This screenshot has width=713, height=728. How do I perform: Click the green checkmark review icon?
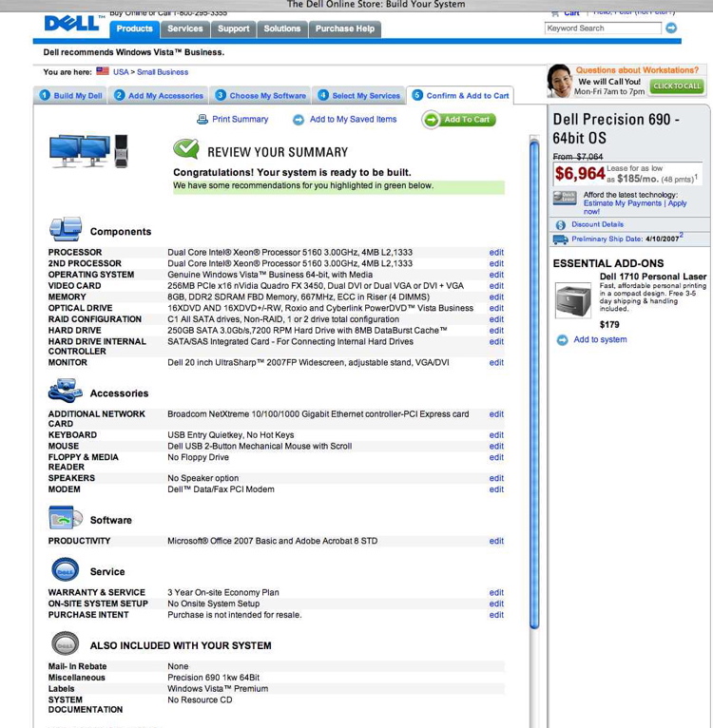(186, 149)
